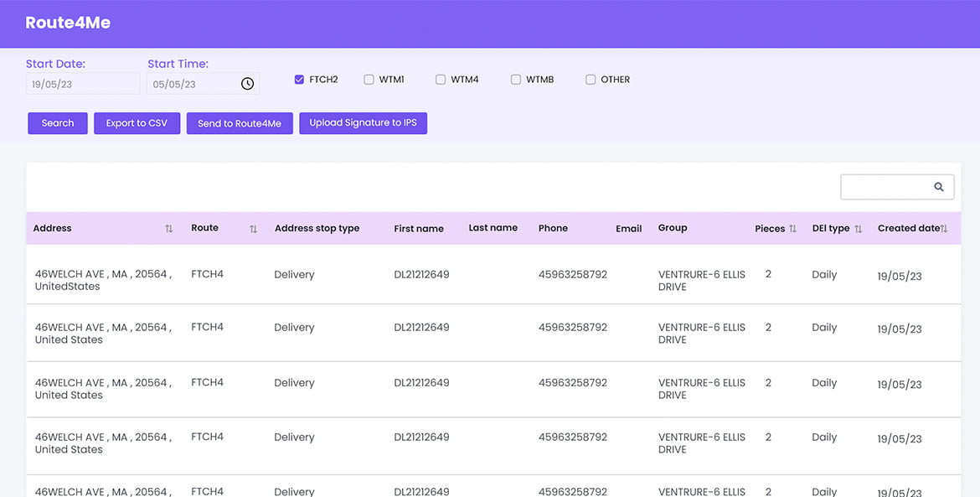Focus the Start Date input field

pyautogui.click(x=83, y=84)
